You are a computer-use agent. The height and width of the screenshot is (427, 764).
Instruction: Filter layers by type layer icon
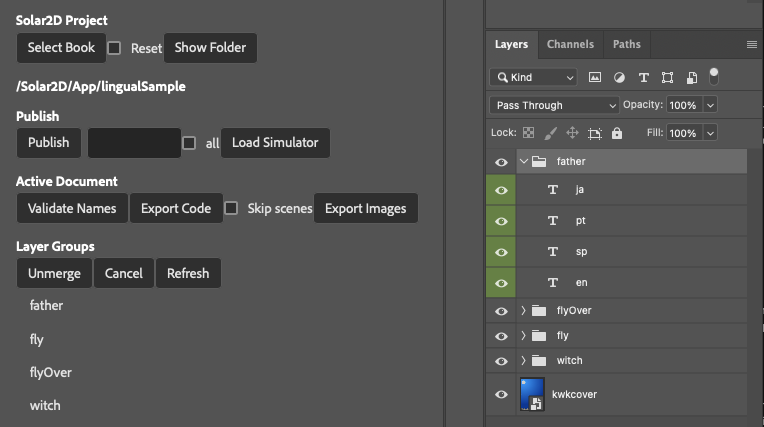point(644,78)
